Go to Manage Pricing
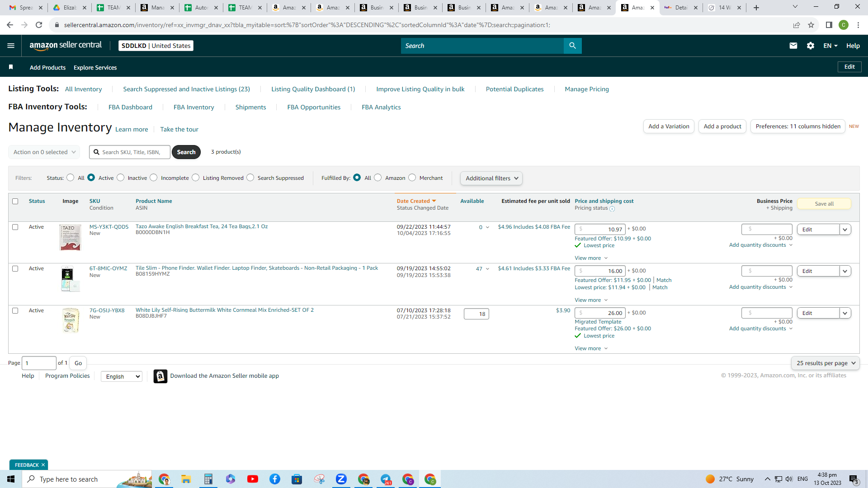This screenshot has width=868, height=488. (x=587, y=89)
